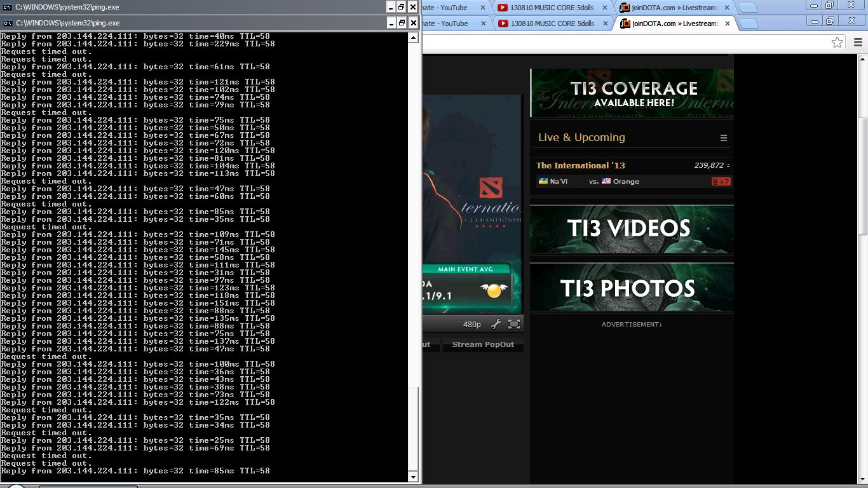Open the Live & Upcoming list menu icon
The image size is (868, 488).
coord(723,138)
